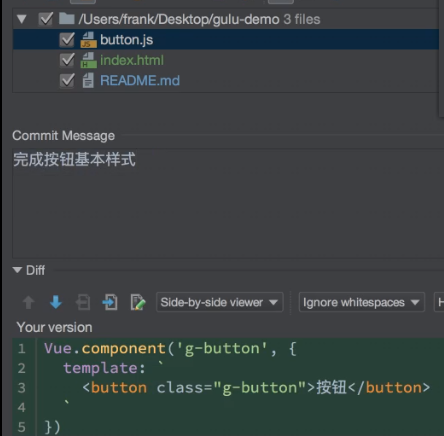Click the gulu-demo folder icon
Screen dimensions: 444x436
[x=67, y=19]
